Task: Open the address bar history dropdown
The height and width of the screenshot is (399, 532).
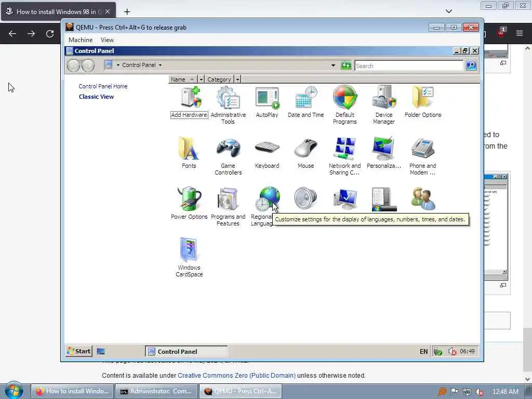Action: pyautogui.click(x=333, y=65)
